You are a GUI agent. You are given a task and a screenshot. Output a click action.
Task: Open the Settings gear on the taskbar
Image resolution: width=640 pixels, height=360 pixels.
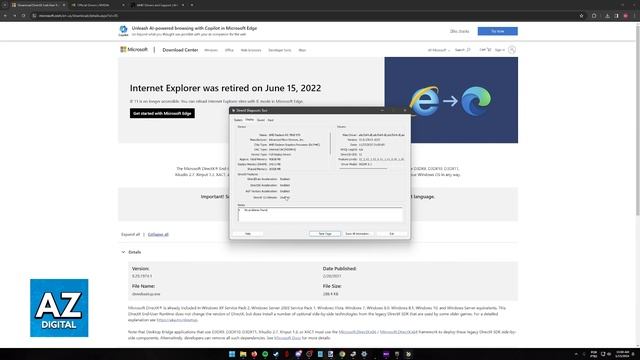pos(364,354)
